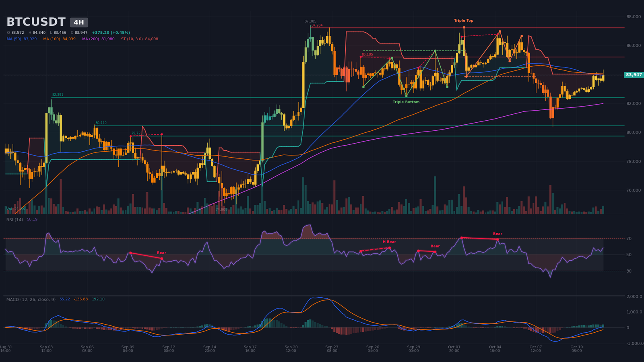Click the Vol 21.8K volume label
The image size is (644, 362).
click(x=16, y=209)
